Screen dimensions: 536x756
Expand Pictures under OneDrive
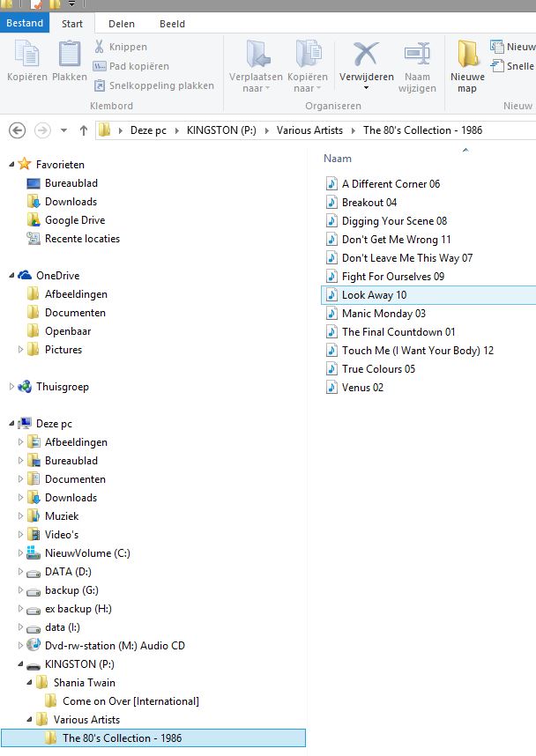coord(20,350)
